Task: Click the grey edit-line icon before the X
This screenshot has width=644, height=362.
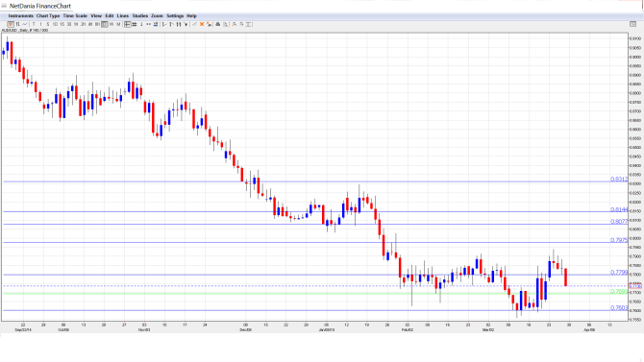Action: click(195, 24)
